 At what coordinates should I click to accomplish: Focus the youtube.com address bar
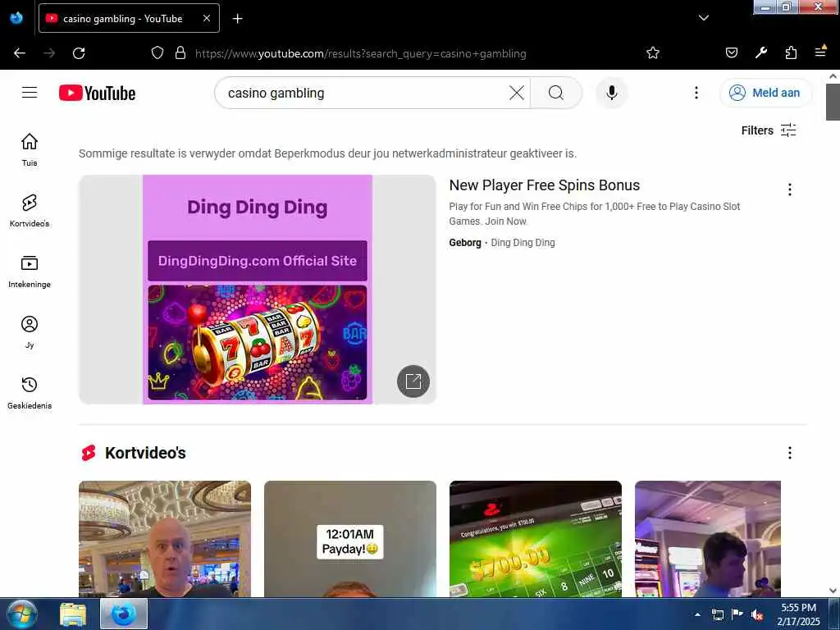click(x=360, y=53)
